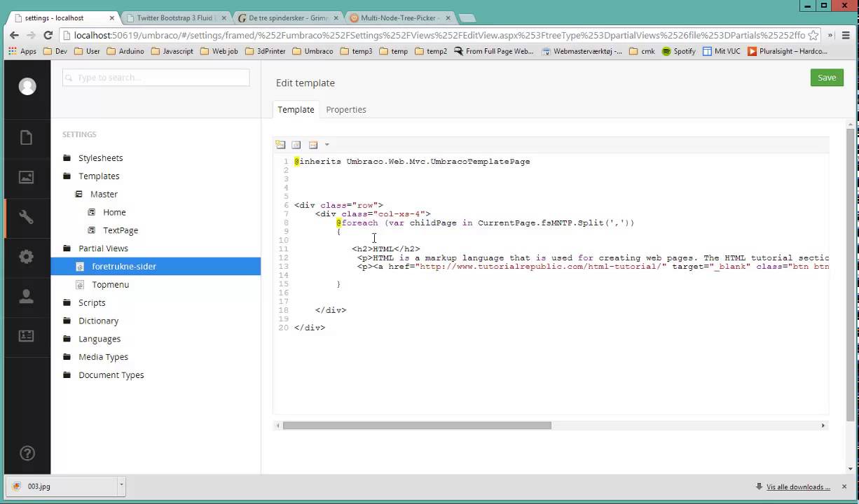Select the TextPage template node
Image resolution: width=859 pixels, height=504 pixels.
coord(121,230)
